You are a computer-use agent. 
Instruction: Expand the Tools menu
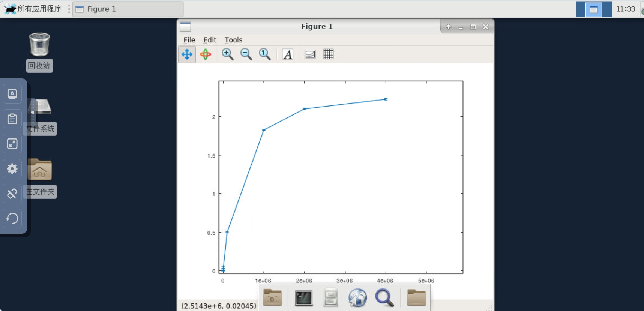[x=233, y=40]
